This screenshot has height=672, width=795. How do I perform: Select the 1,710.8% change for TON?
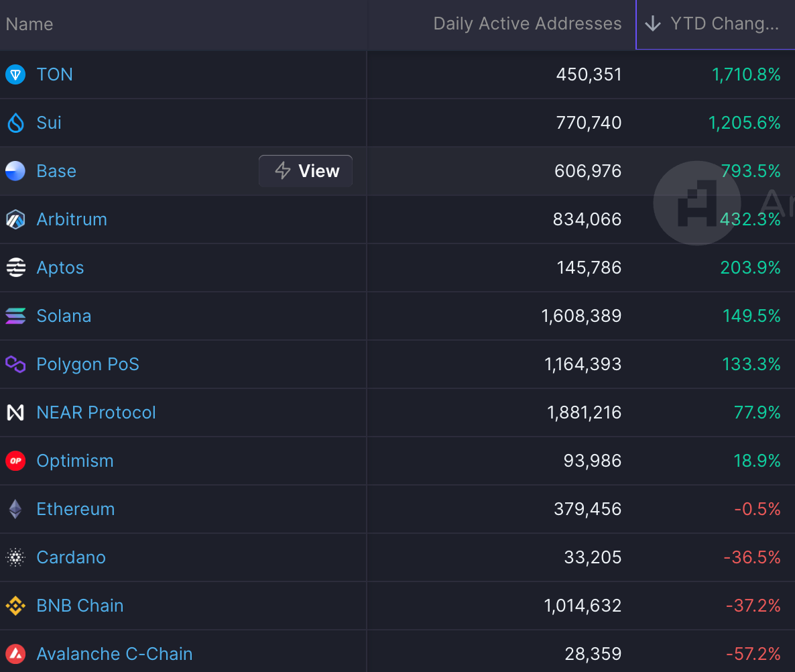(x=746, y=74)
